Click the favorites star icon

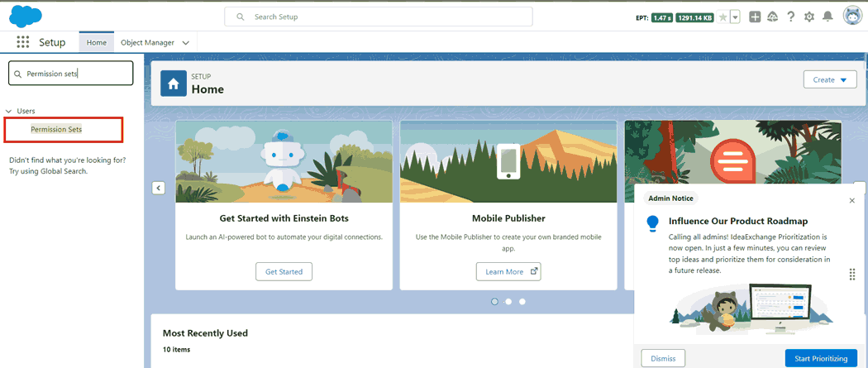coord(723,17)
